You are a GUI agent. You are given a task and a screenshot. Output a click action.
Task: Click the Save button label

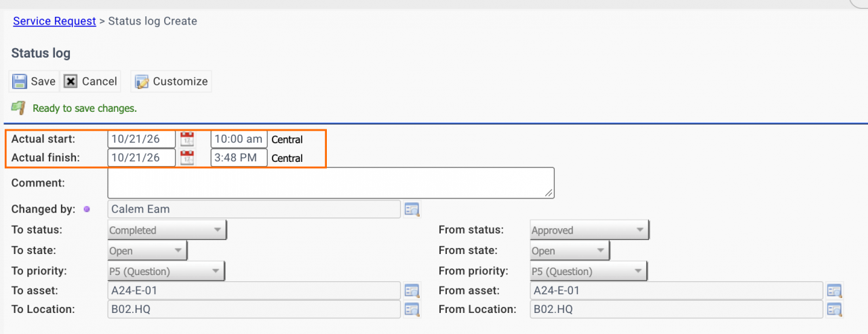tap(43, 81)
